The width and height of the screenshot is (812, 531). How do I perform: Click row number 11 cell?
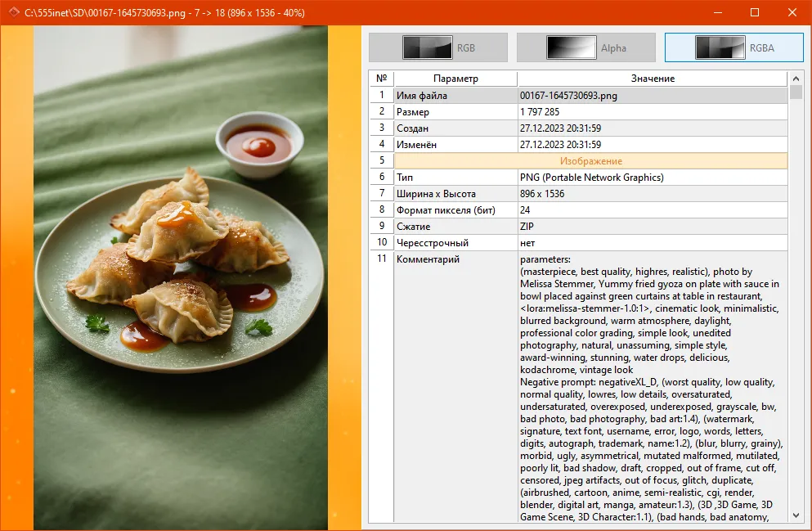382,387
